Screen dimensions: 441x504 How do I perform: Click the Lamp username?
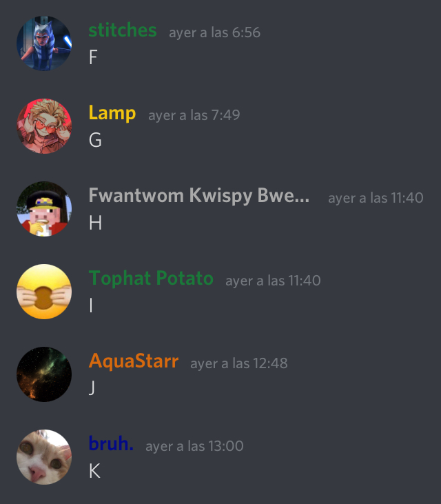pos(112,113)
